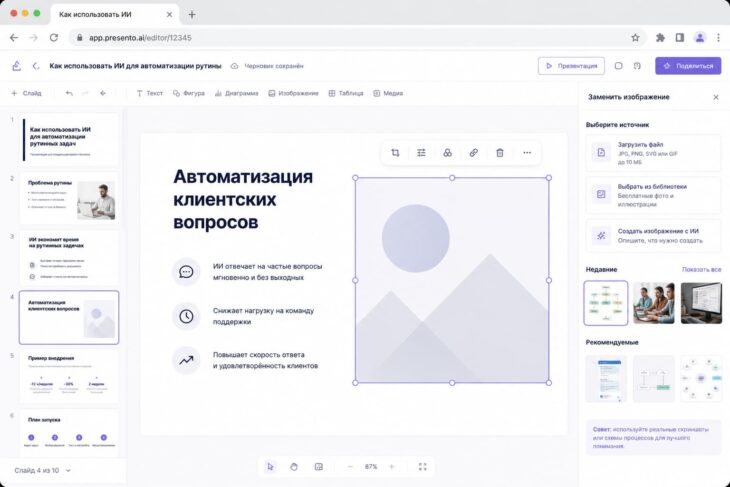Click the crop icon in image toolbar
730x487 pixels.
(395, 153)
